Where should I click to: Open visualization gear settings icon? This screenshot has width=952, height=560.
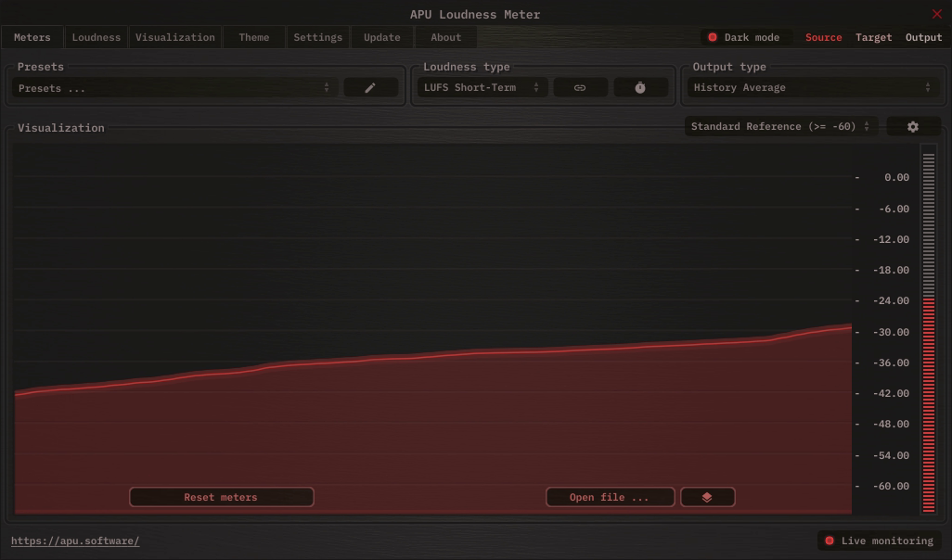coord(912,127)
